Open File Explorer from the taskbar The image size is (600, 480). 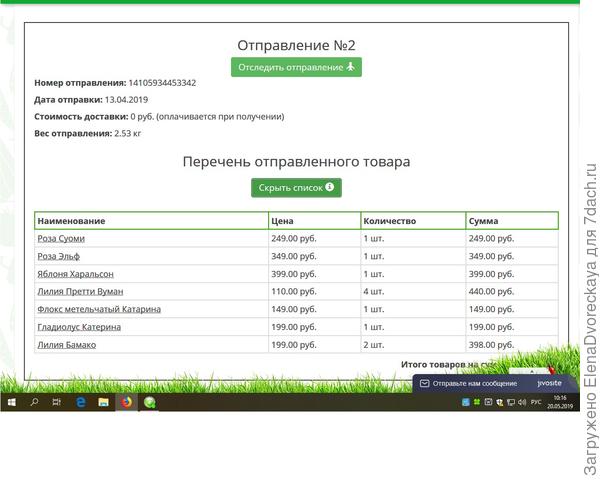tap(103, 402)
